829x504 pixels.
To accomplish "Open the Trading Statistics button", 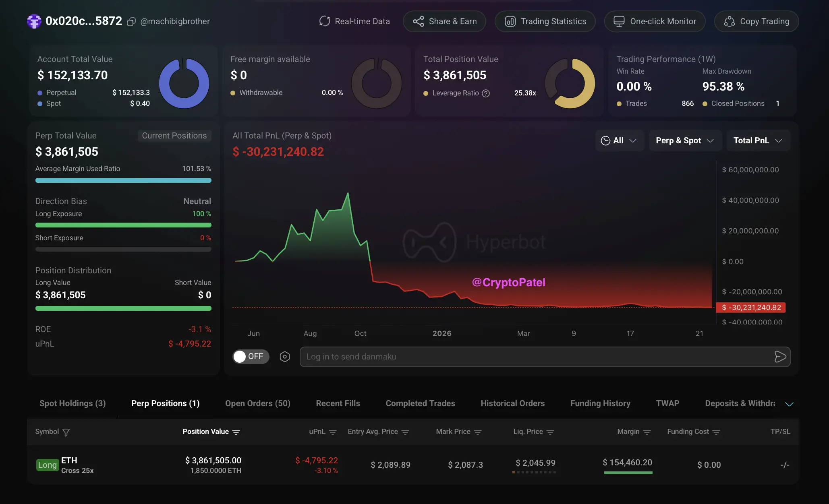I will (545, 21).
